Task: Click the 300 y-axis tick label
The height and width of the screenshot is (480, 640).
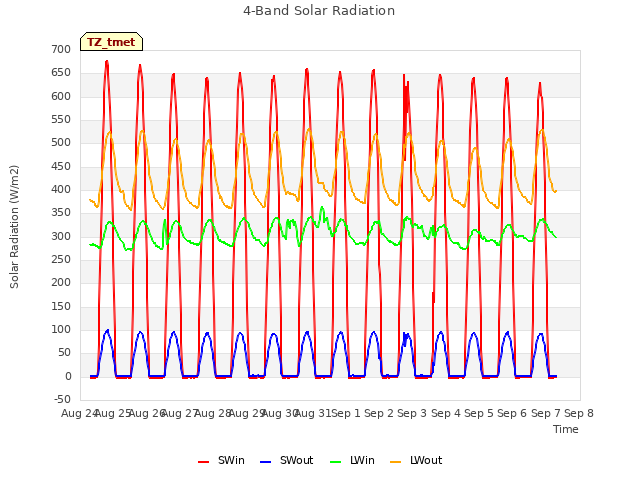Action: (61, 236)
